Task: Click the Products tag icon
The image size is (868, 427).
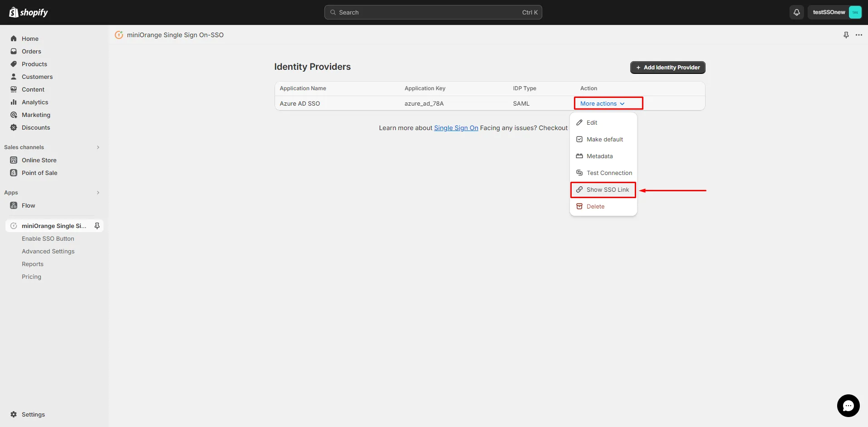Action: coord(14,64)
